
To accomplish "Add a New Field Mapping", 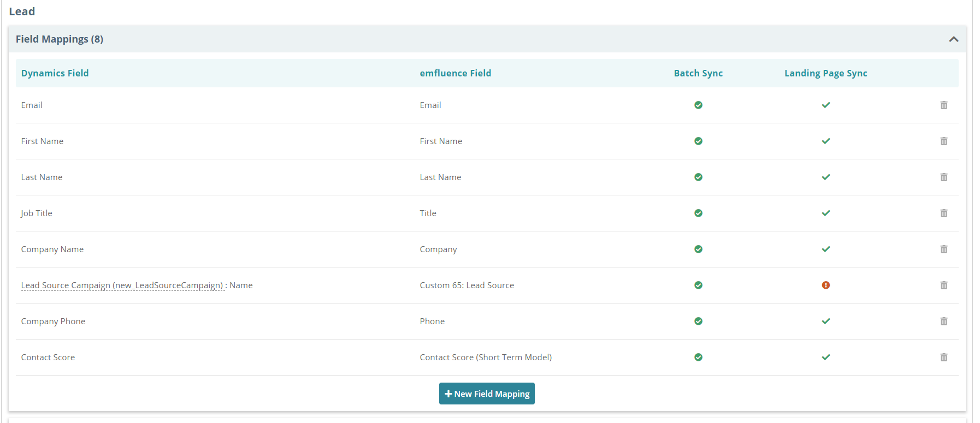I will click(487, 394).
